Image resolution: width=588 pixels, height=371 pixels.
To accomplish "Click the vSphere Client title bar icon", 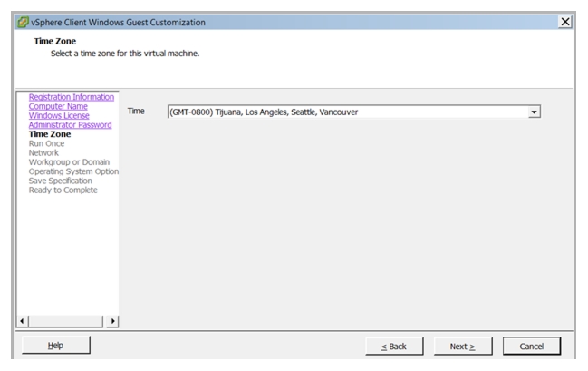I will 23,22.
